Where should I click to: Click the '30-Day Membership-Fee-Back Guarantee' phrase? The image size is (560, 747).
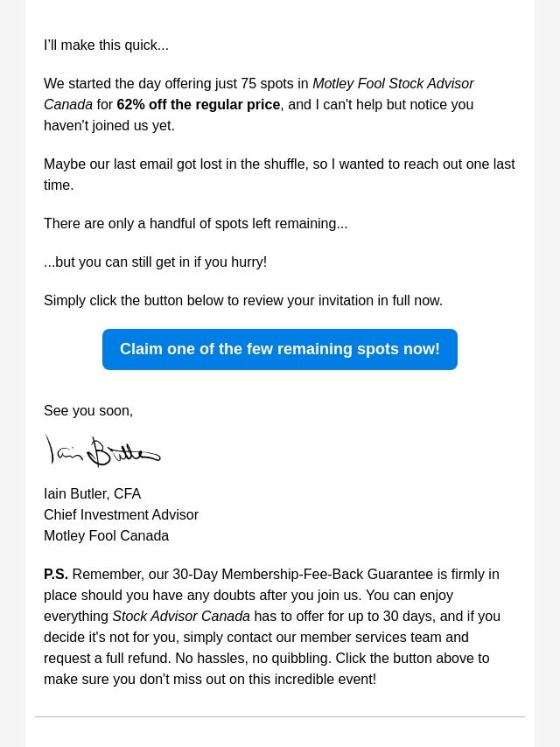coord(303,575)
